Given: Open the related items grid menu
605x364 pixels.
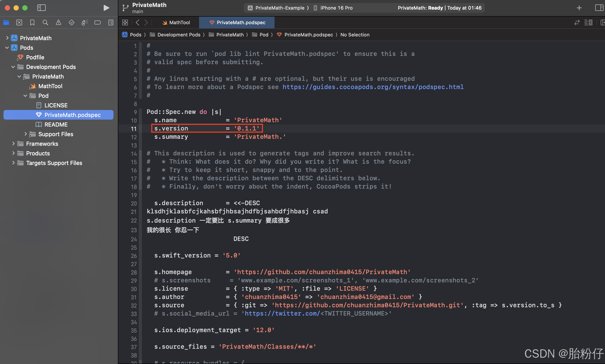Looking at the screenshot, I should coord(125,22).
